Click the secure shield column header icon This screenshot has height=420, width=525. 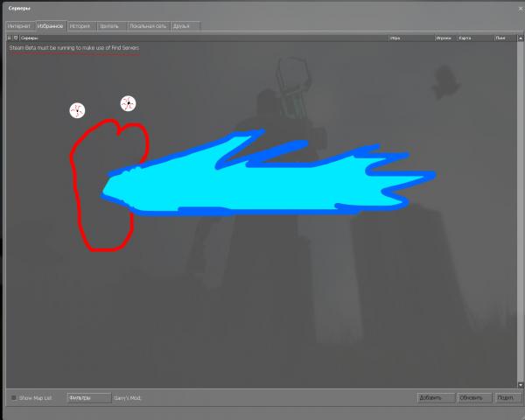pos(17,38)
